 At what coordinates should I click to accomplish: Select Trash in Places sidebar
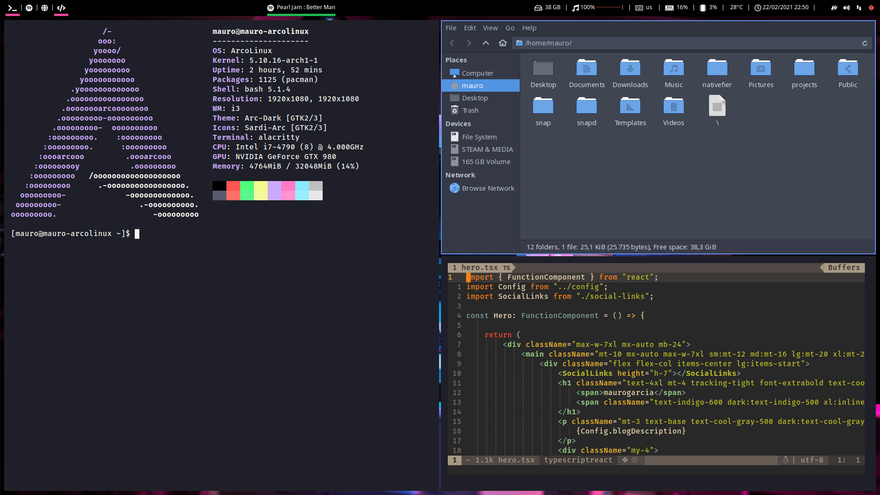pos(470,111)
